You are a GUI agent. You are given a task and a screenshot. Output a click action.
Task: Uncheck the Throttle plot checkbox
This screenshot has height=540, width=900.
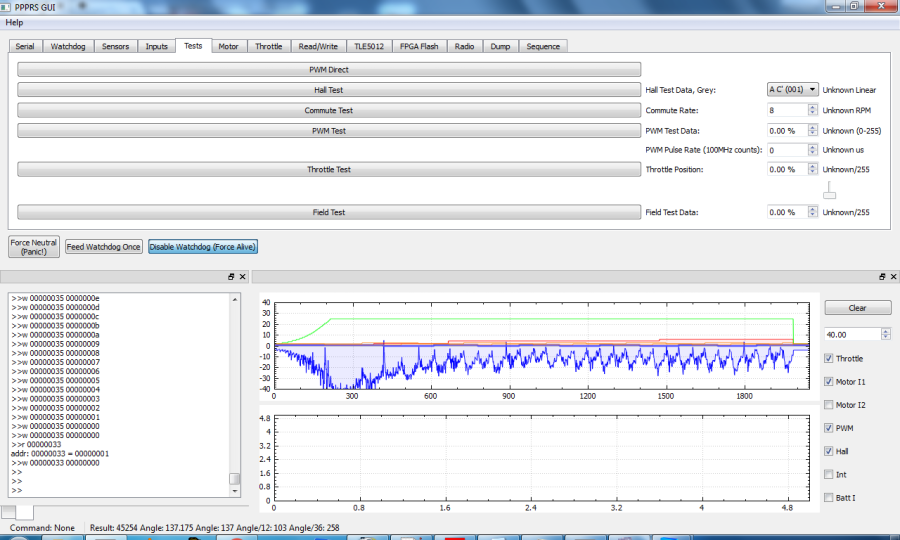tap(829, 358)
